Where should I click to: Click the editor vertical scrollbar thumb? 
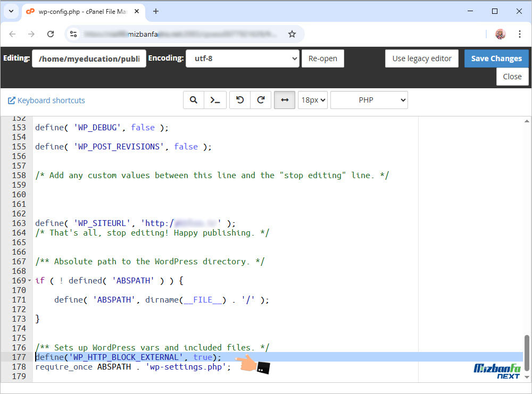(527, 353)
